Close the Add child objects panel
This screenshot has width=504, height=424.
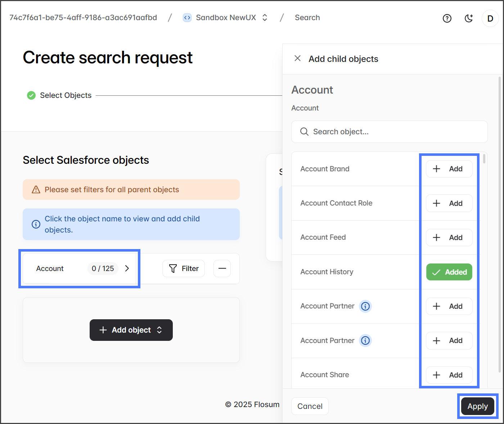[x=297, y=58]
